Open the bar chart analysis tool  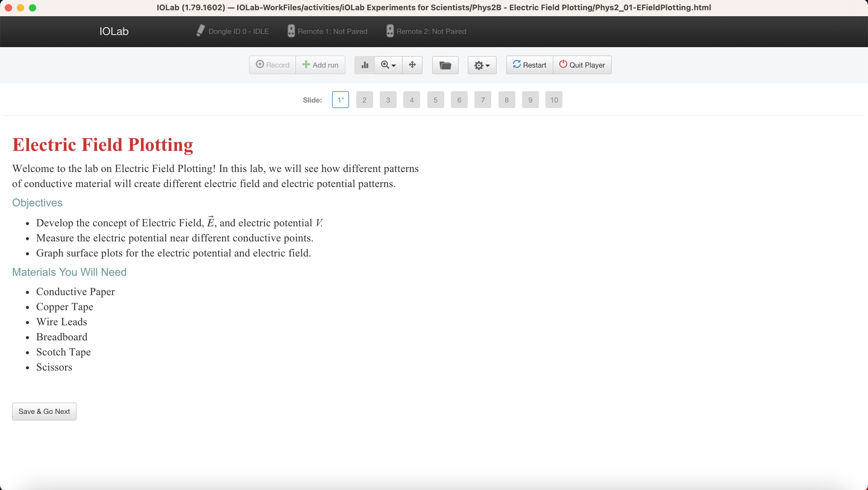click(365, 65)
